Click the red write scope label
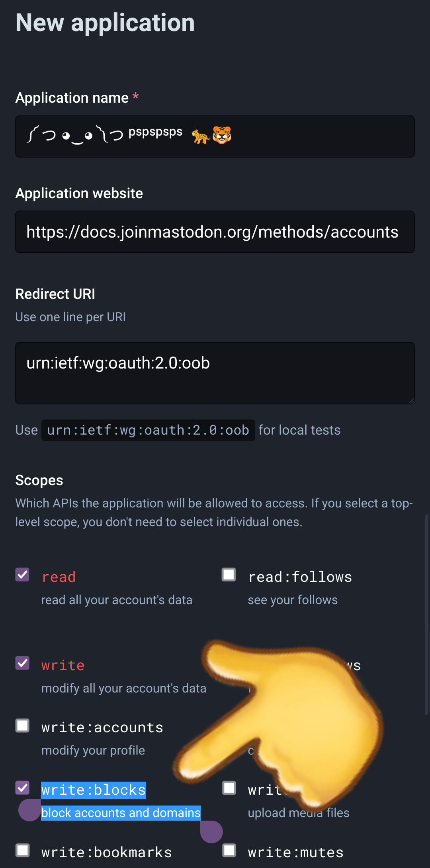Screen dimensions: 430x868 pyautogui.click(x=63, y=665)
